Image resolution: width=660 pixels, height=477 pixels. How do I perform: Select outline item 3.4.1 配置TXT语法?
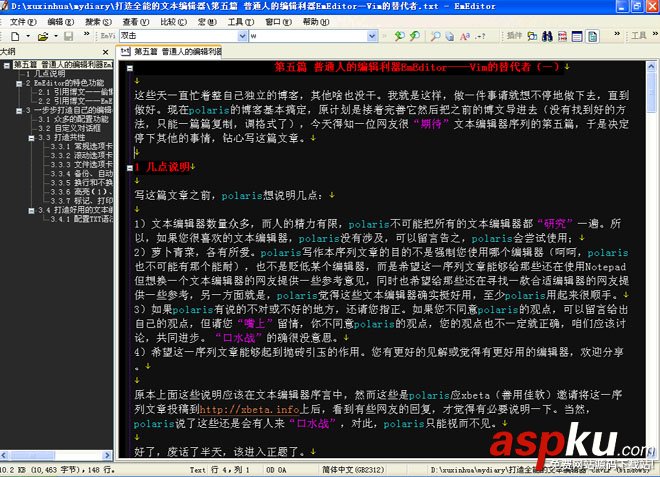coord(81,219)
